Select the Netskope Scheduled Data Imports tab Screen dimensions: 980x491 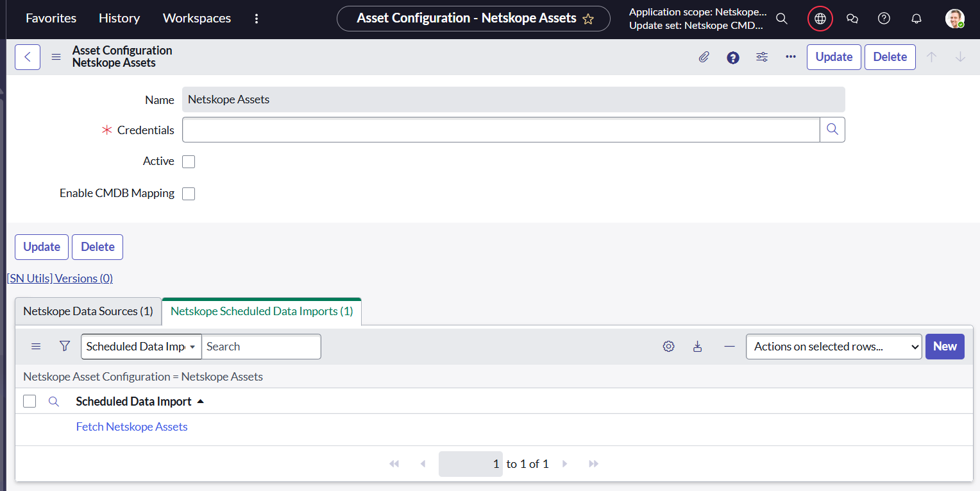pyautogui.click(x=262, y=311)
